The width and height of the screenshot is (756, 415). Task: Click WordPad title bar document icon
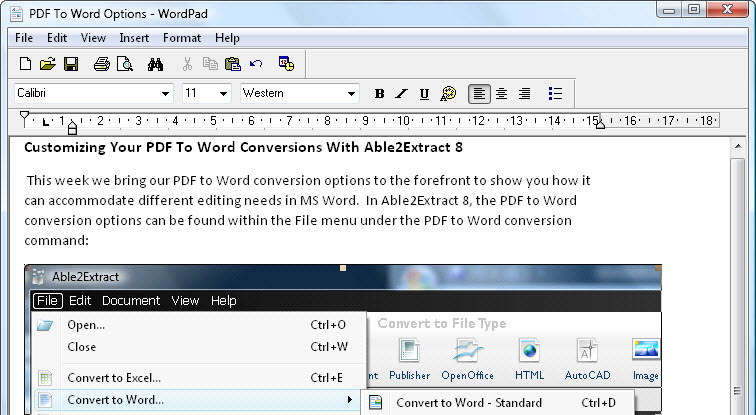(16, 13)
